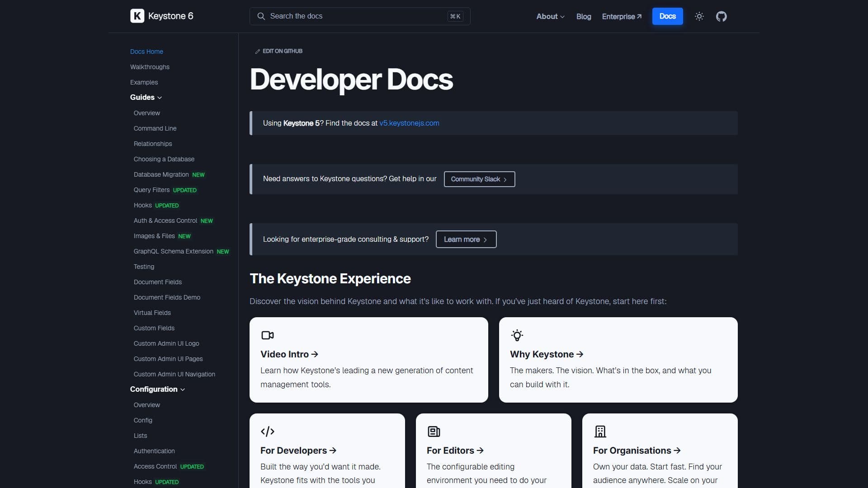This screenshot has height=488, width=868.
Task: Collapse the Configuration sidebar section
Action: (157, 389)
